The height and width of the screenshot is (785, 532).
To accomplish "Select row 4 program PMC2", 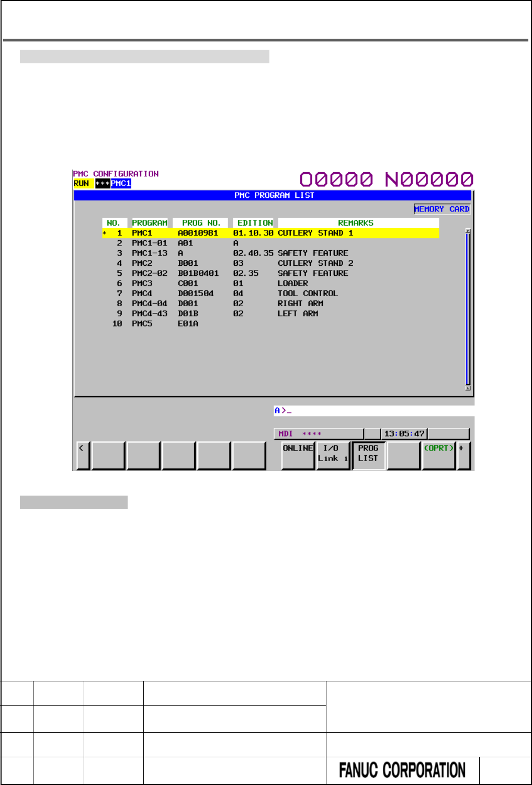I will tap(142, 263).
